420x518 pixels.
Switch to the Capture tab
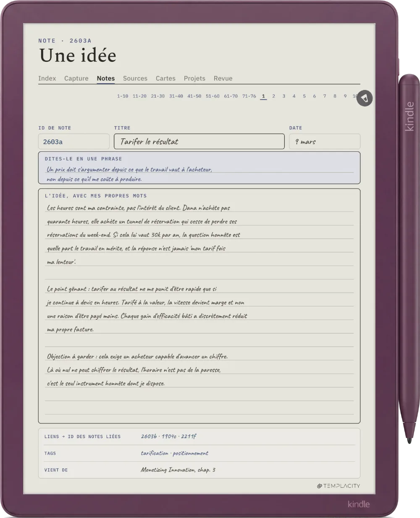[76, 78]
